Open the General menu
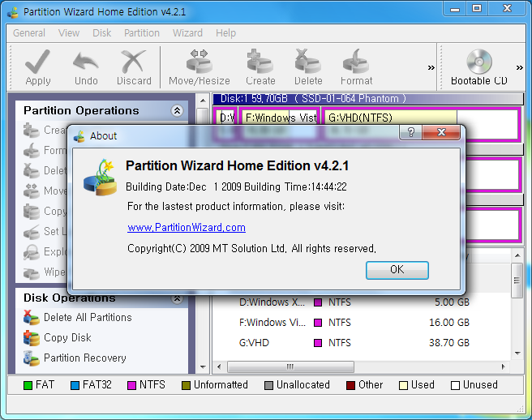Viewport: 532px width, 420px height. coord(29,33)
